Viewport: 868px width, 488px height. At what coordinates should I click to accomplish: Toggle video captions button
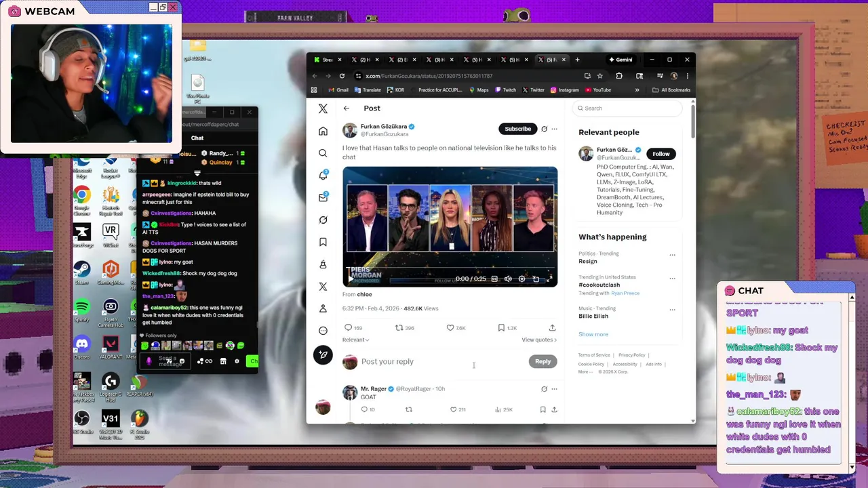pyautogui.click(x=494, y=279)
